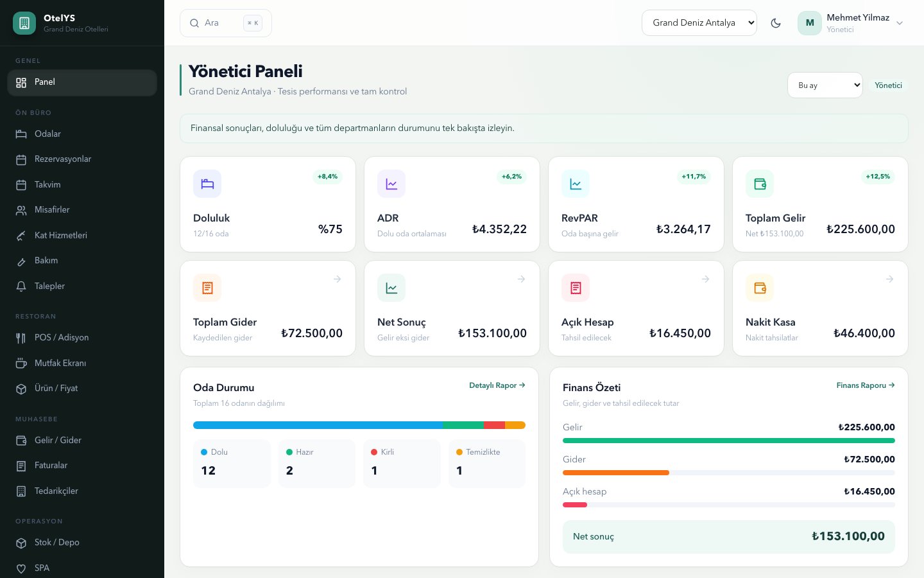Open the Toplam Gider card arrow

[x=337, y=279]
